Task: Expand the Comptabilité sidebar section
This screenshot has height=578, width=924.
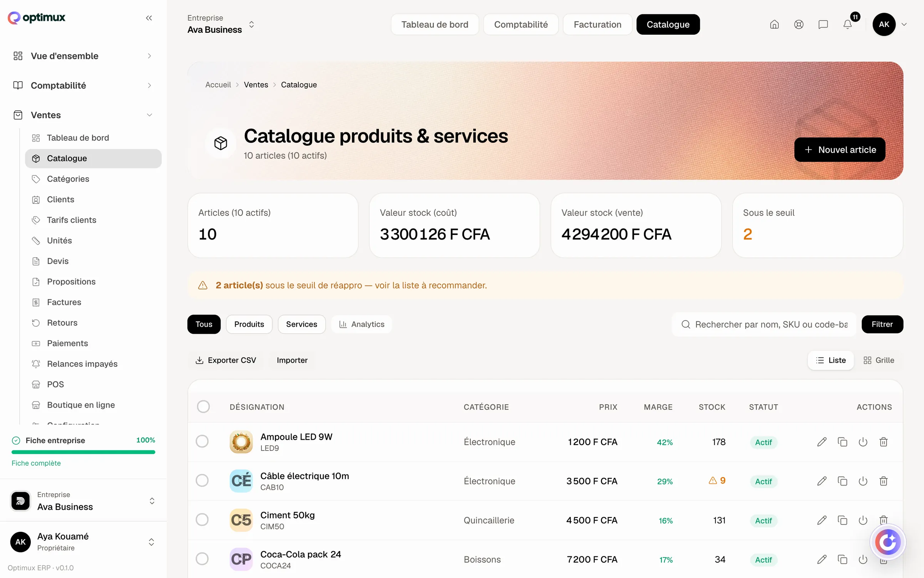Action: (84, 85)
